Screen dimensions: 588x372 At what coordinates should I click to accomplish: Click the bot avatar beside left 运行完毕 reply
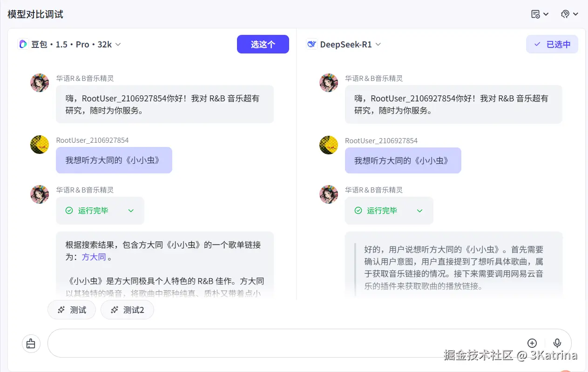[40, 194]
